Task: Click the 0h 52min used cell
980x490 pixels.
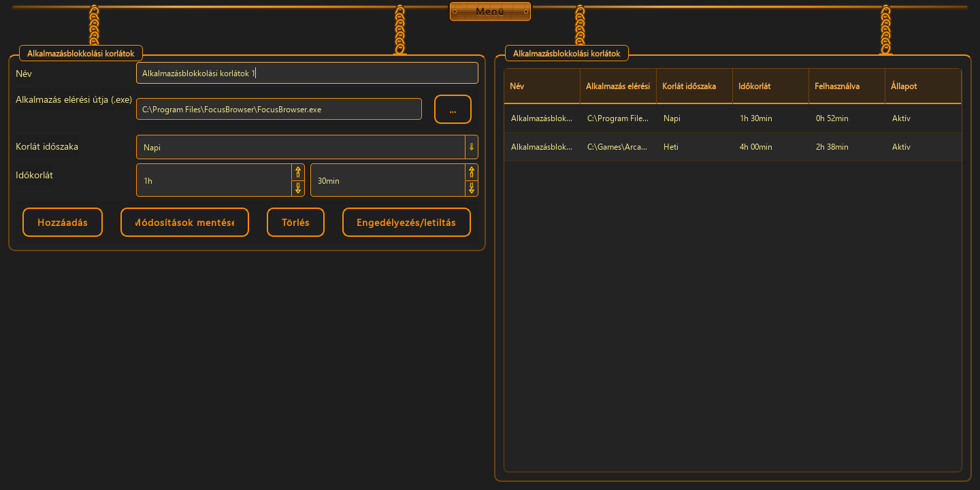Action: (847, 118)
